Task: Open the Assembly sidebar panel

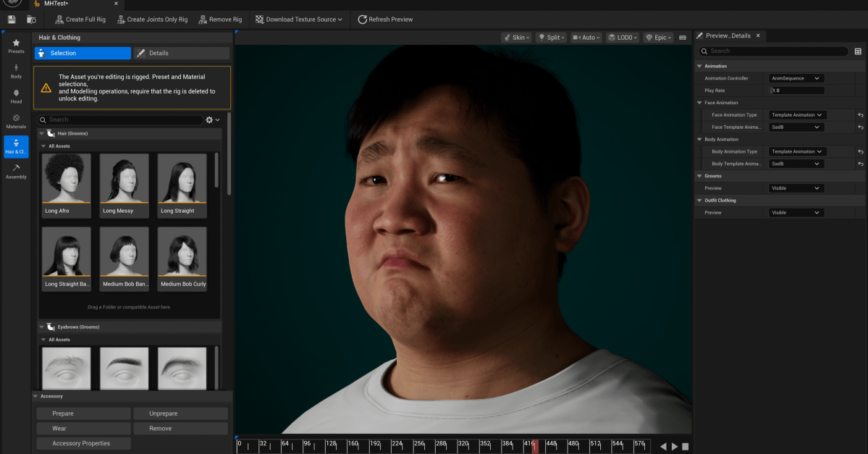Action: click(16, 172)
